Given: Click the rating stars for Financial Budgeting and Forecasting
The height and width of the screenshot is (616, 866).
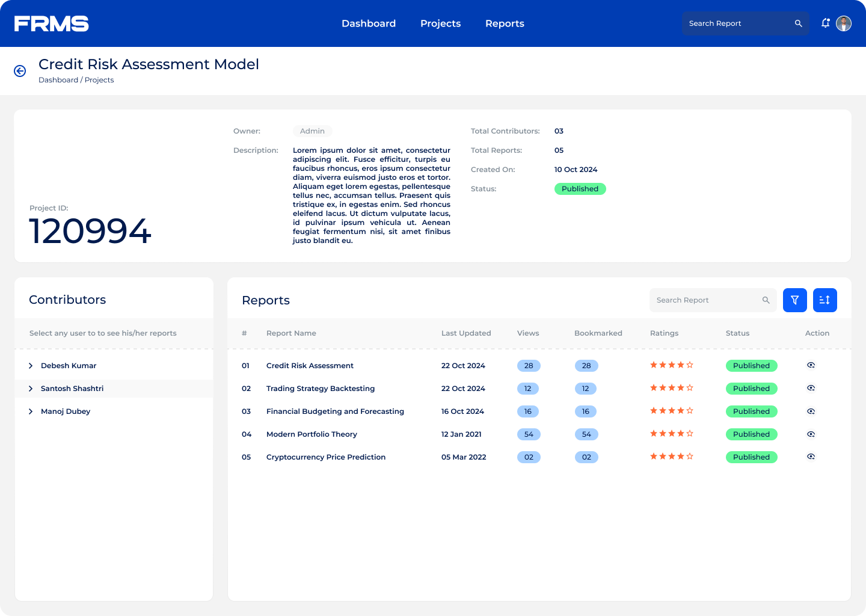Looking at the screenshot, I should coord(671,411).
